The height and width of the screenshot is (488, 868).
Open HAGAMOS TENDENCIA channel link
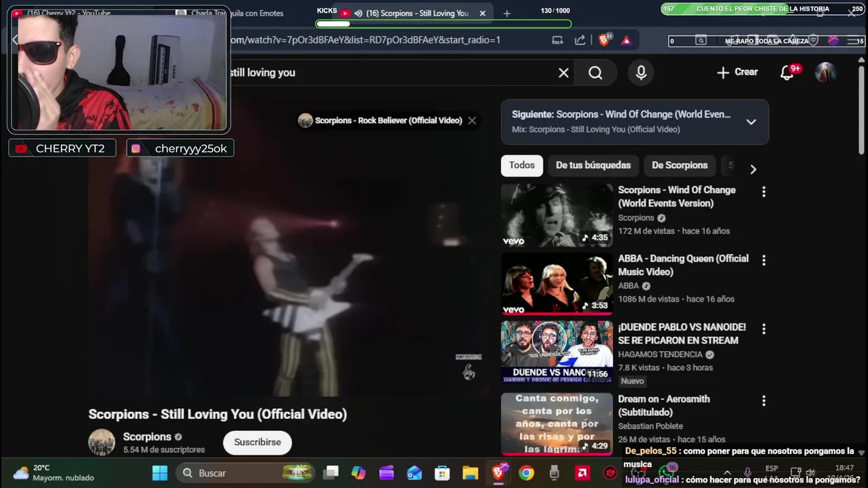click(x=660, y=354)
